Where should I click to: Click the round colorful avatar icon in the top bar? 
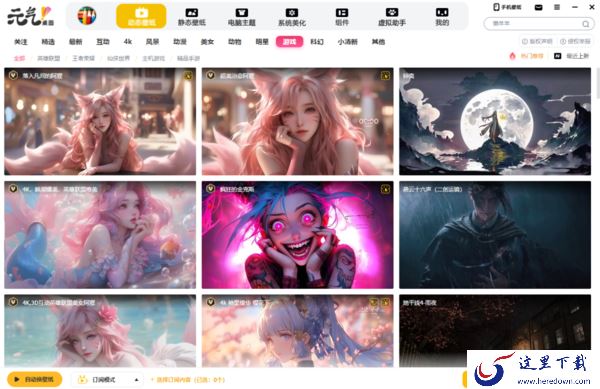click(x=87, y=16)
